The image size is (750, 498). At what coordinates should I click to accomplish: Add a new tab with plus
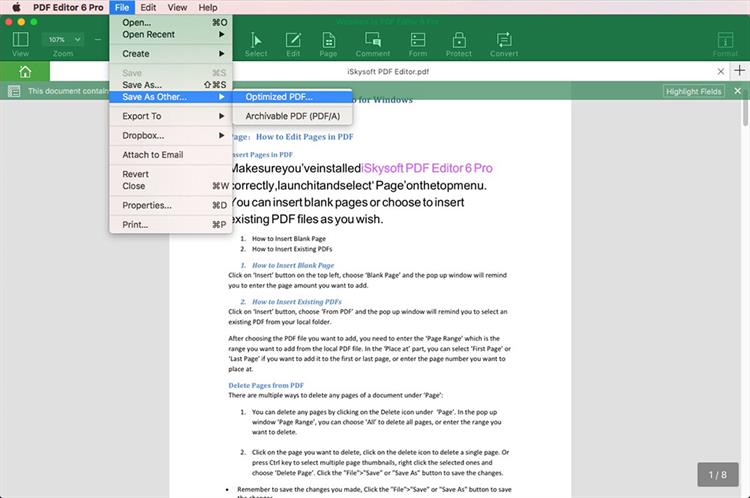(739, 71)
